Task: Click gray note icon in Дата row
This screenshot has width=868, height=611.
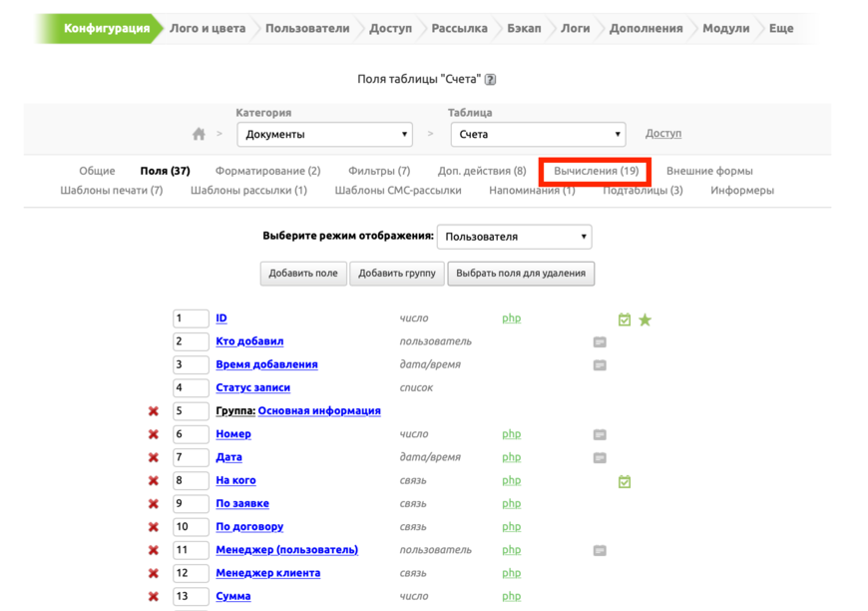Action: (x=600, y=458)
